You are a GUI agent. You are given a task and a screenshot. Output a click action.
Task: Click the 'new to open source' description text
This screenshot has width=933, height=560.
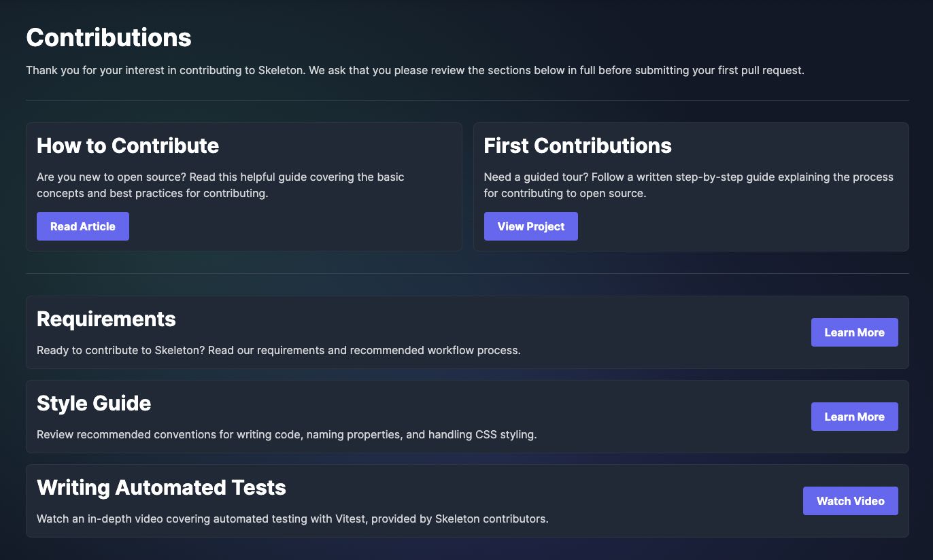[x=220, y=185]
